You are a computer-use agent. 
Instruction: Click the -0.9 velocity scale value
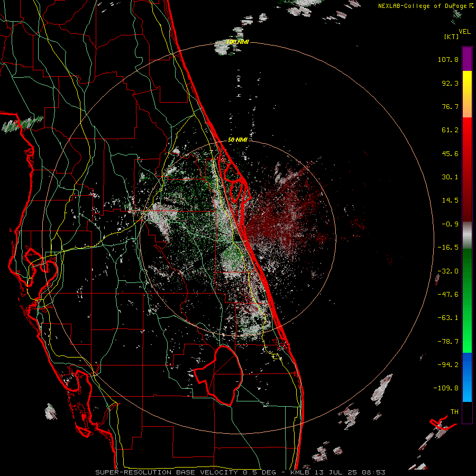point(450,224)
